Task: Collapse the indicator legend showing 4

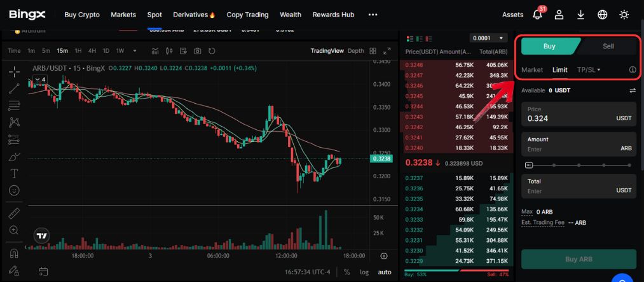Action: coord(40,79)
